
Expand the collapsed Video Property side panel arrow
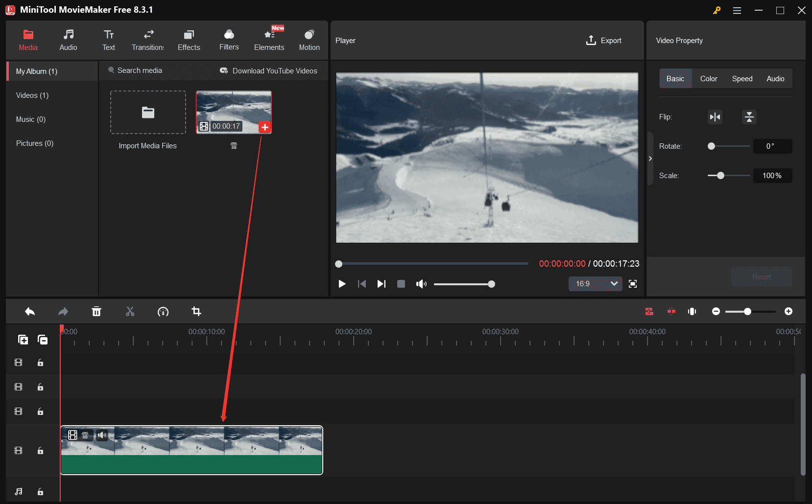click(x=650, y=158)
